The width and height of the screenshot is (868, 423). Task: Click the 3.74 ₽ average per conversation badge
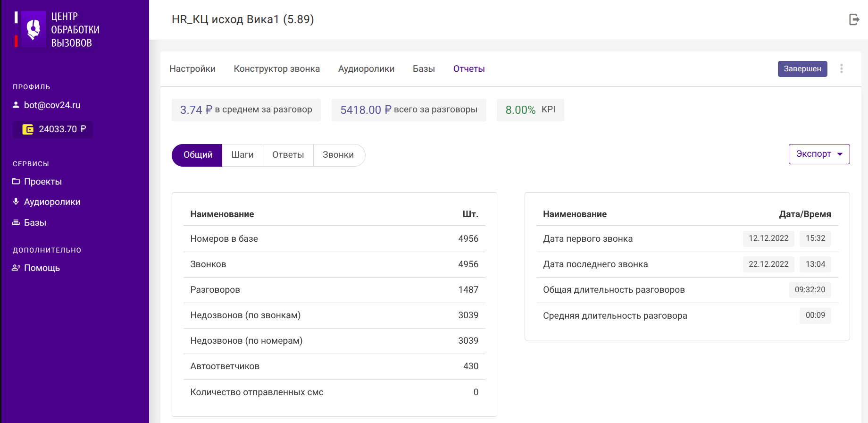click(246, 110)
